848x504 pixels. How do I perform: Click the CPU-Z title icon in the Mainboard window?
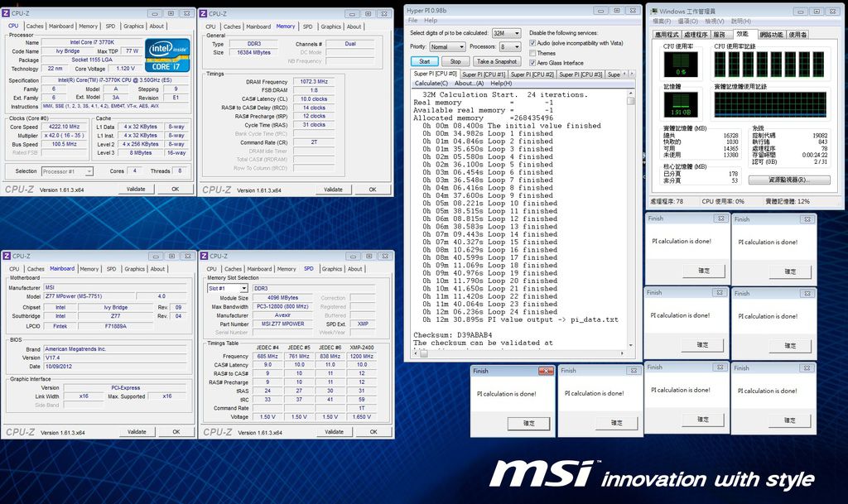[x=7, y=256]
